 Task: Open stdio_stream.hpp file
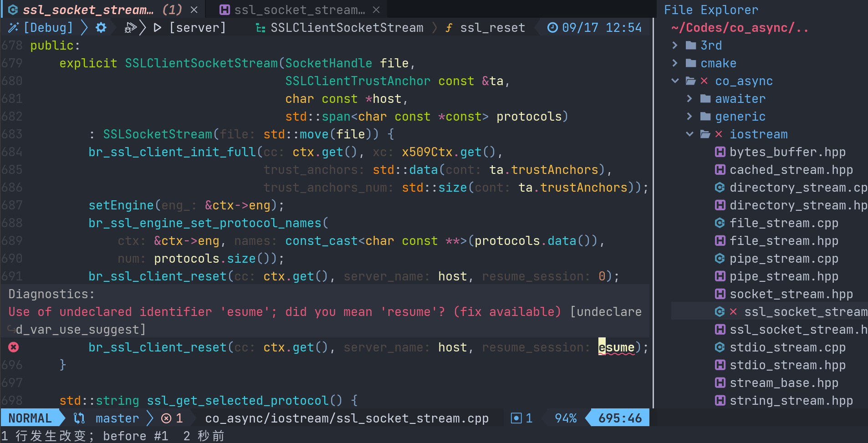(787, 365)
